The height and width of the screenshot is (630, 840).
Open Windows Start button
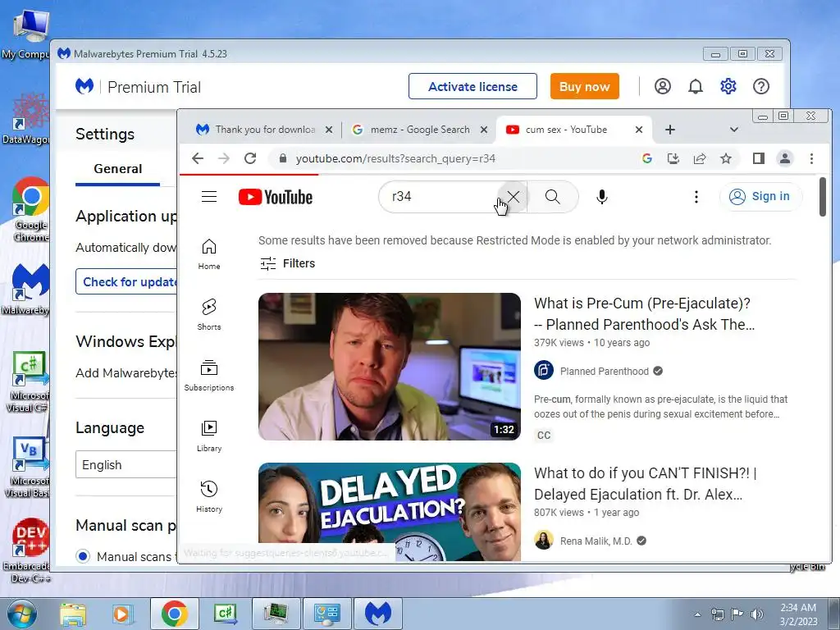click(21, 614)
